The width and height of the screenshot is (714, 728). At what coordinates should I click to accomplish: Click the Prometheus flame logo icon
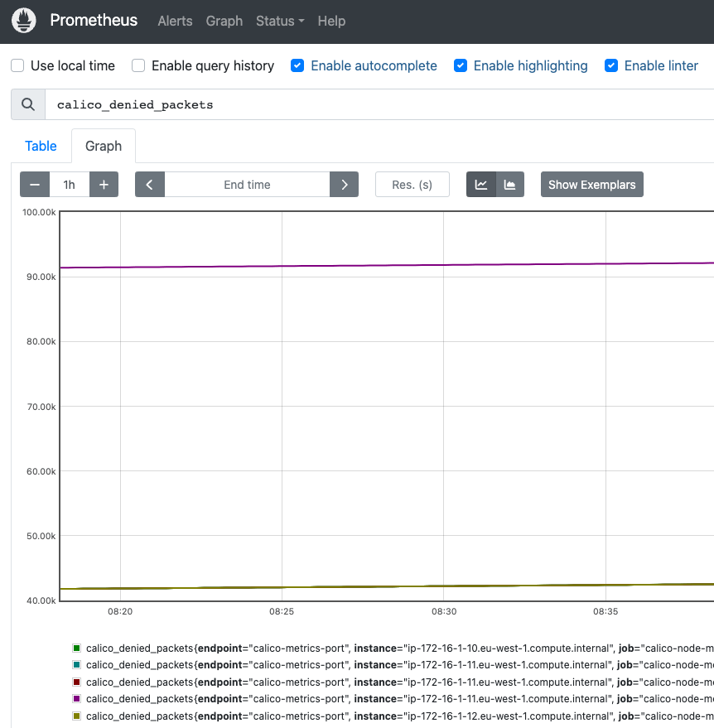click(24, 21)
